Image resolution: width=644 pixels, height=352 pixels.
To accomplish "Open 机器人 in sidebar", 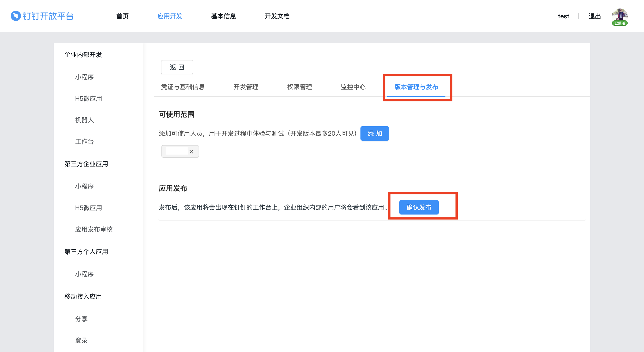I will pyautogui.click(x=85, y=120).
